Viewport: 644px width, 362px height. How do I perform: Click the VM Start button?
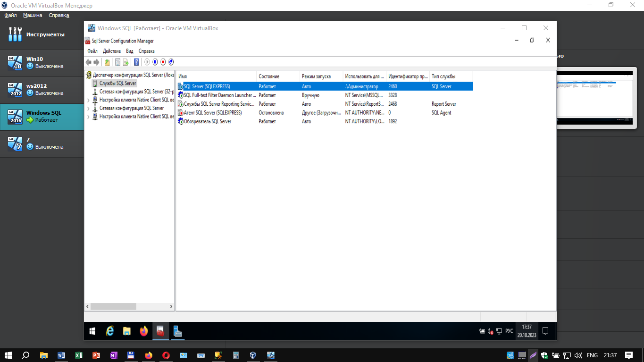click(92, 331)
